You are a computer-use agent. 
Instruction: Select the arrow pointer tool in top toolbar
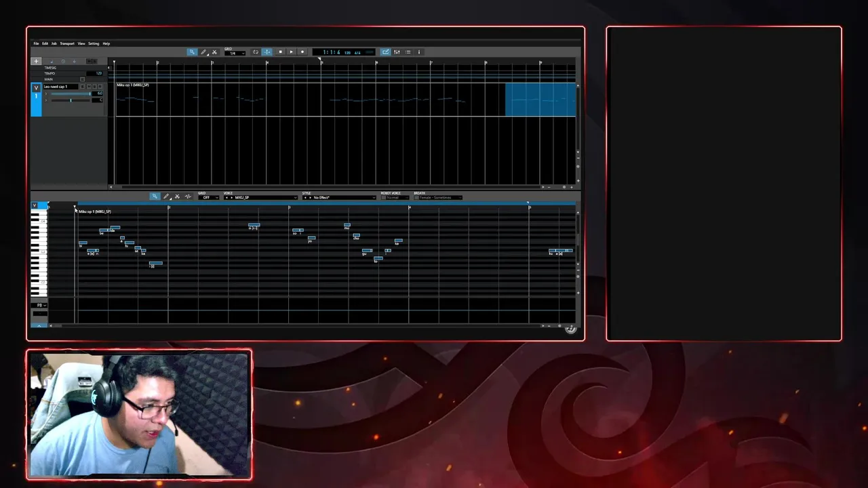(193, 52)
